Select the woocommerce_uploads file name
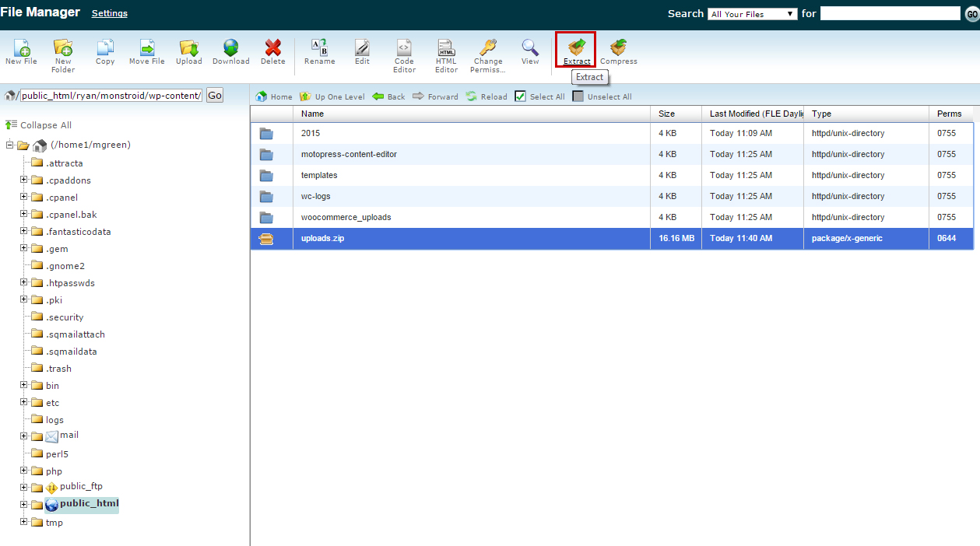The image size is (980, 546). pos(346,218)
